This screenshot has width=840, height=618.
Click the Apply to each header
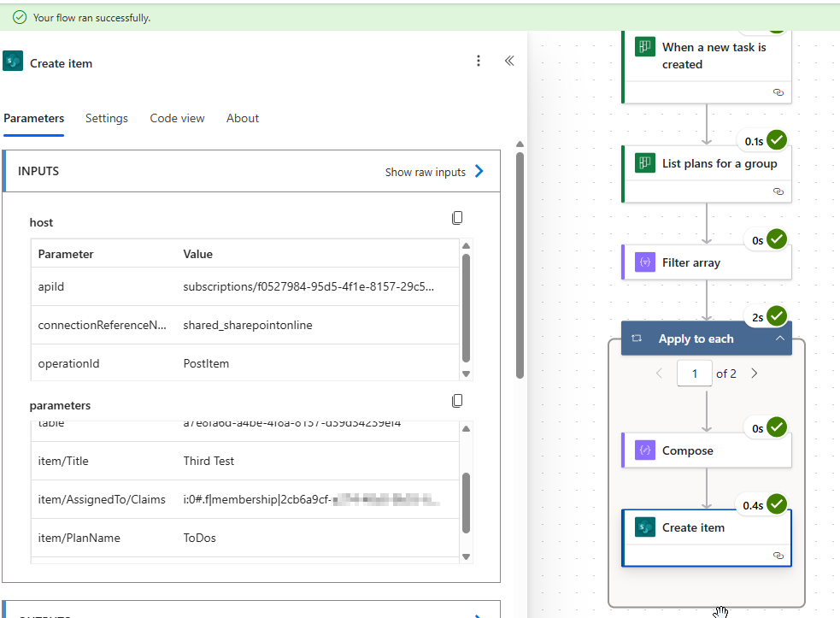tap(707, 338)
